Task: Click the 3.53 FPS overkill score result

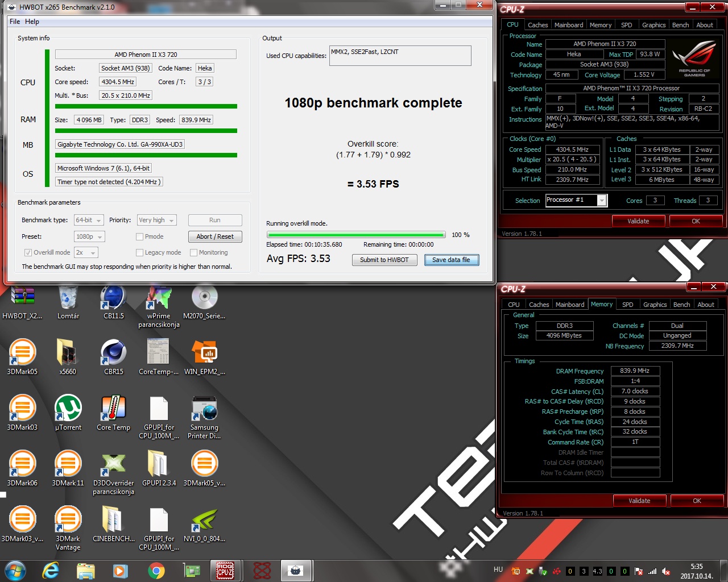Action: (373, 184)
